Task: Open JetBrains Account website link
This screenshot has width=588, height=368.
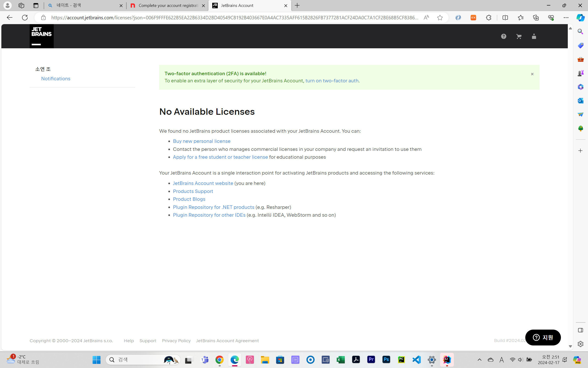Action: click(x=203, y=183)
